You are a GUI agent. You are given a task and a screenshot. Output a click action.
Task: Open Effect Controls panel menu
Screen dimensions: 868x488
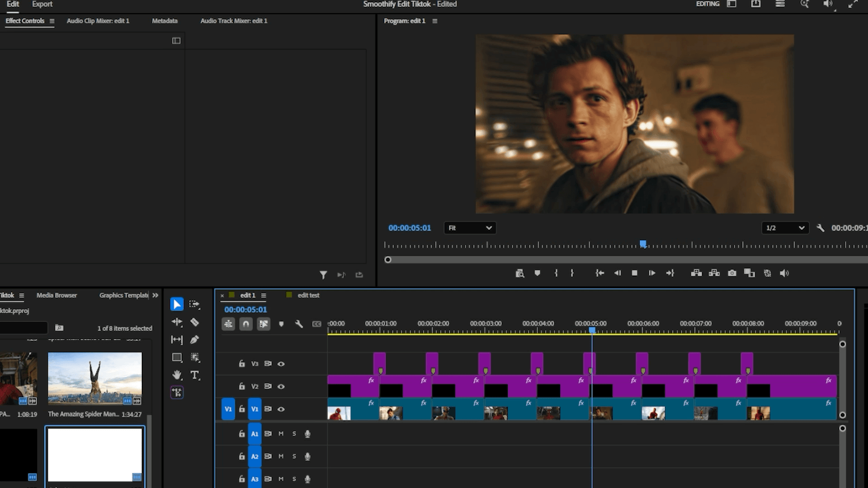point(52,21)
